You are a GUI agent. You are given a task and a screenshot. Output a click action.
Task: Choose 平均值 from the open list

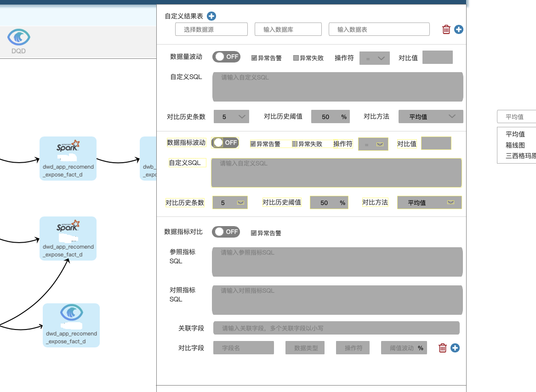pos(515,134)
